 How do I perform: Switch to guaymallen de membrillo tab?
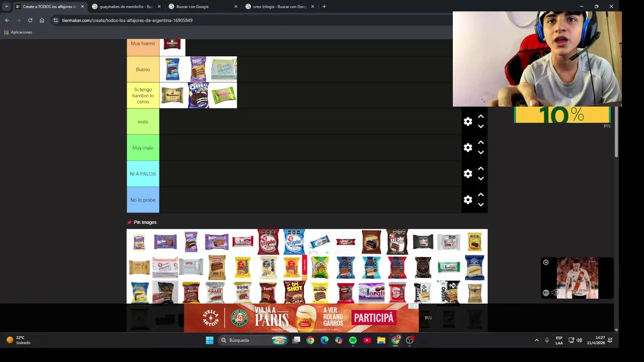(126, 7)
